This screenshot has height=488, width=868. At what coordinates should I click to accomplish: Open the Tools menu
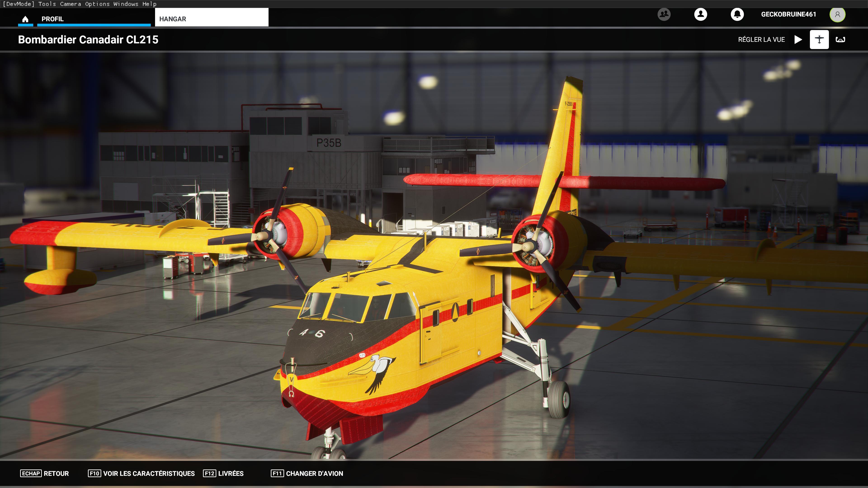point(47,4)
